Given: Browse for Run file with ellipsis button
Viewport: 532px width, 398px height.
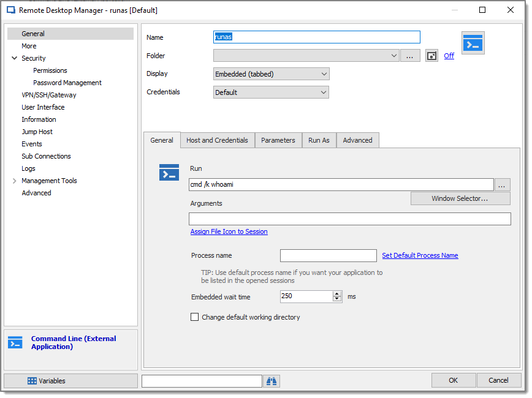Looking at the screenshot, I should [502, 185].
